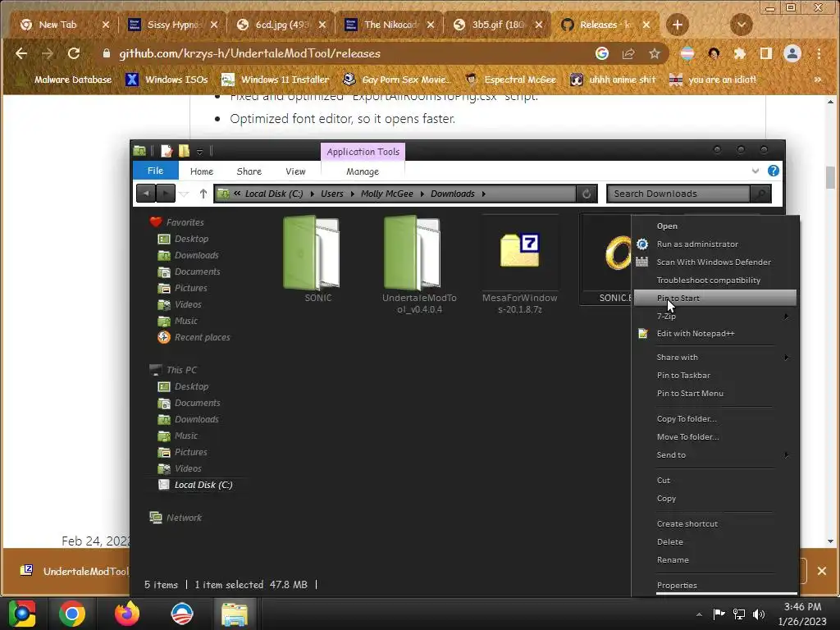Viewport: 840px width, 630px height.
Task: Open the File ribbon tab
Action: (x=155, y=171)
